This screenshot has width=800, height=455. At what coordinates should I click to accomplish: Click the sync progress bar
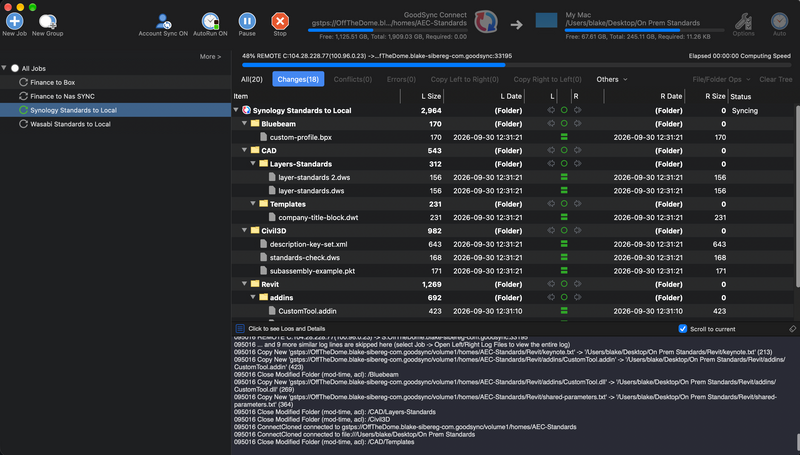pyautogui.click(x=516, y=65)
